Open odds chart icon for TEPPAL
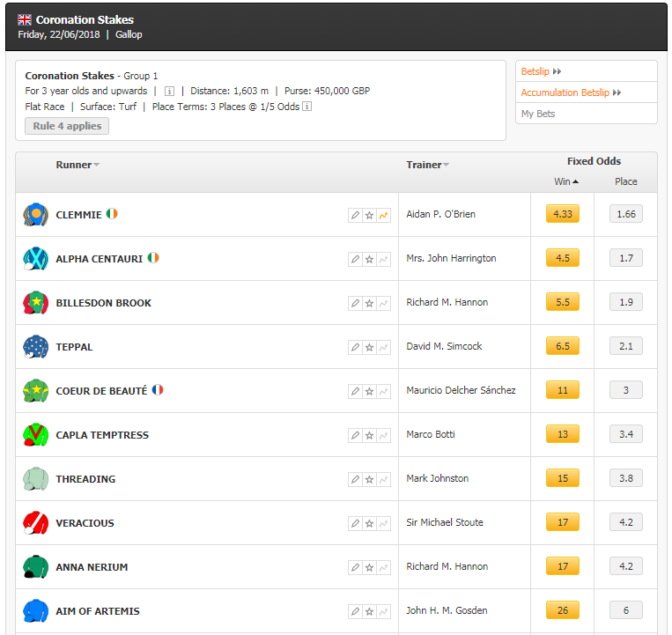Screen dimensions: 672x635 click(384, 347)
